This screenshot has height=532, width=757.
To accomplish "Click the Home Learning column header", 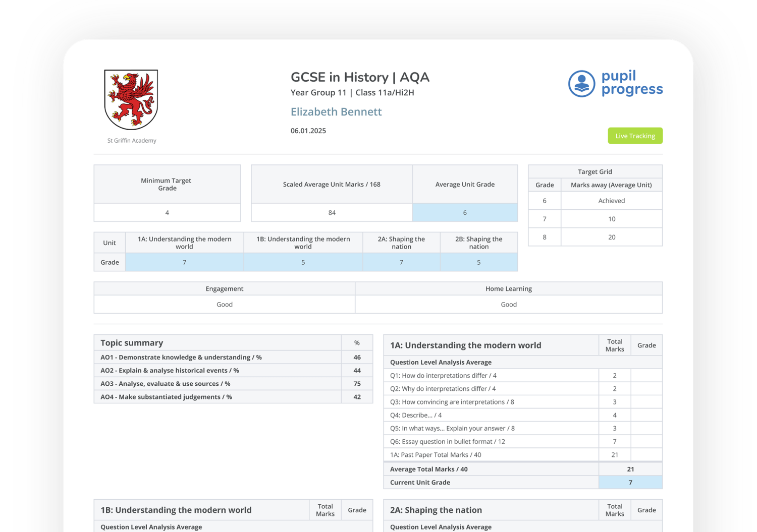I will pyautogui.click(x=508, y=288).
